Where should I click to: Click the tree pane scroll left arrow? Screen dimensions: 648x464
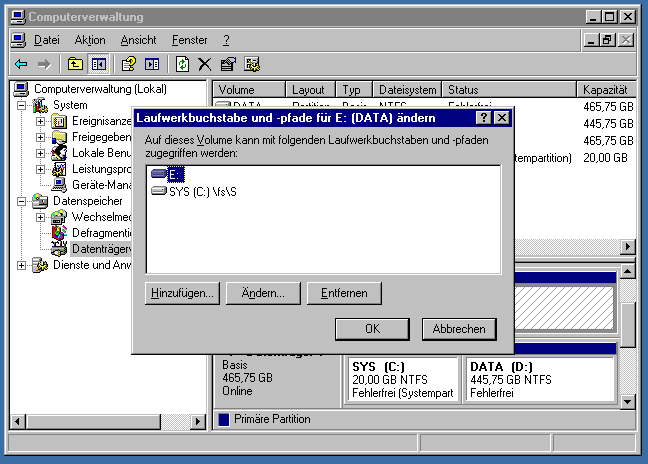click(x=17, y=421)
